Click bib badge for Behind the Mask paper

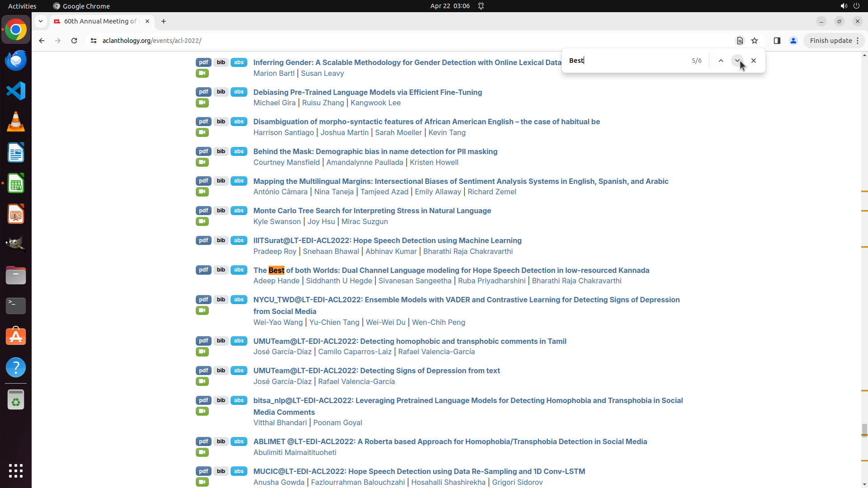[221, 151]
